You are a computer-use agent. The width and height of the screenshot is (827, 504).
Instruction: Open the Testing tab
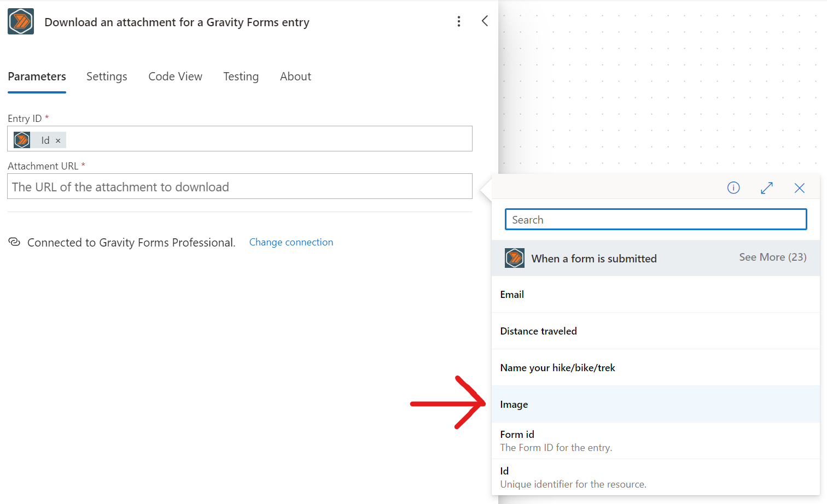(241, 77)
